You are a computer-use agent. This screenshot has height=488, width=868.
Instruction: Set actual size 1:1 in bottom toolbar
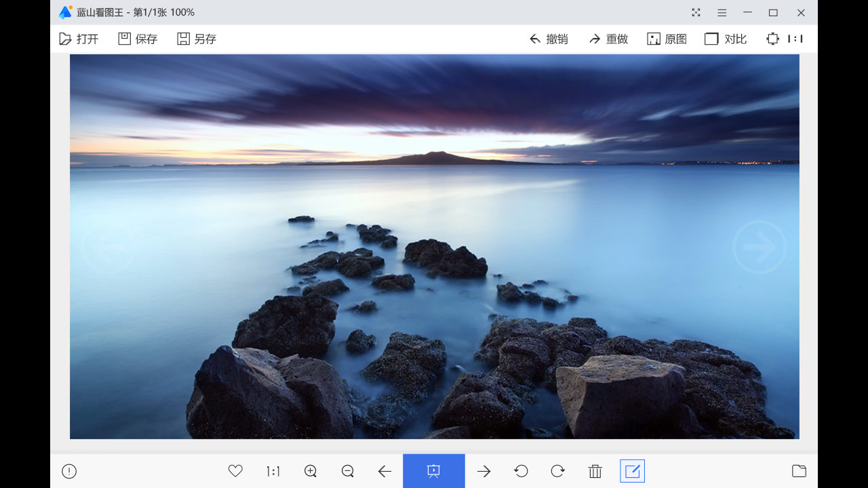(x=273, y=471)
